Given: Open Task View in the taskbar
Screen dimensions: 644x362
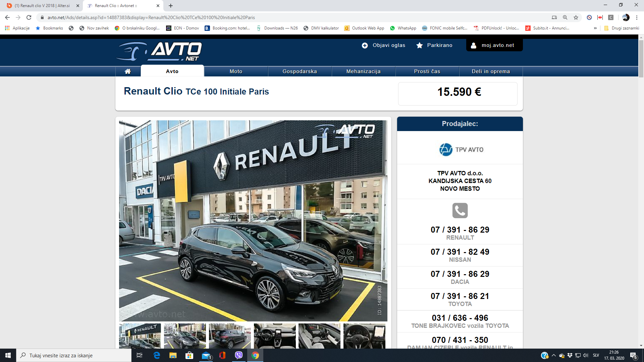Looking at the screenshot, I should [x=140, y=355].
